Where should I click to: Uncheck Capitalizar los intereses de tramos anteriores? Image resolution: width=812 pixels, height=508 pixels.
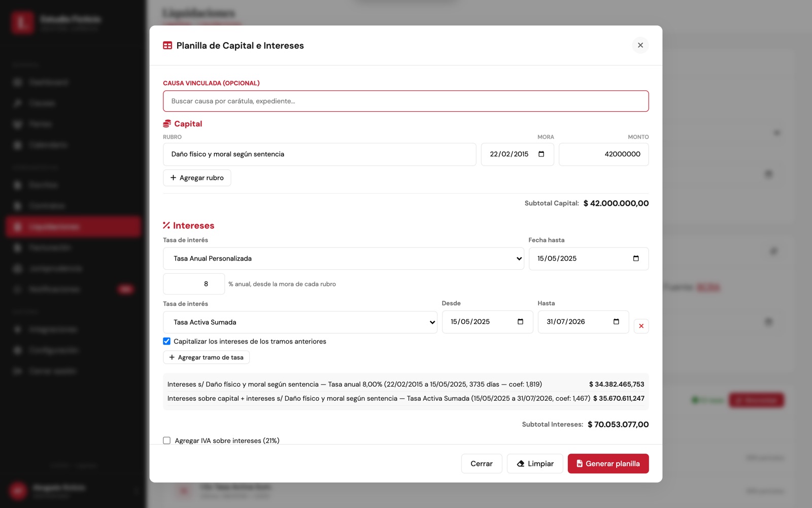[x=166, y=341]
